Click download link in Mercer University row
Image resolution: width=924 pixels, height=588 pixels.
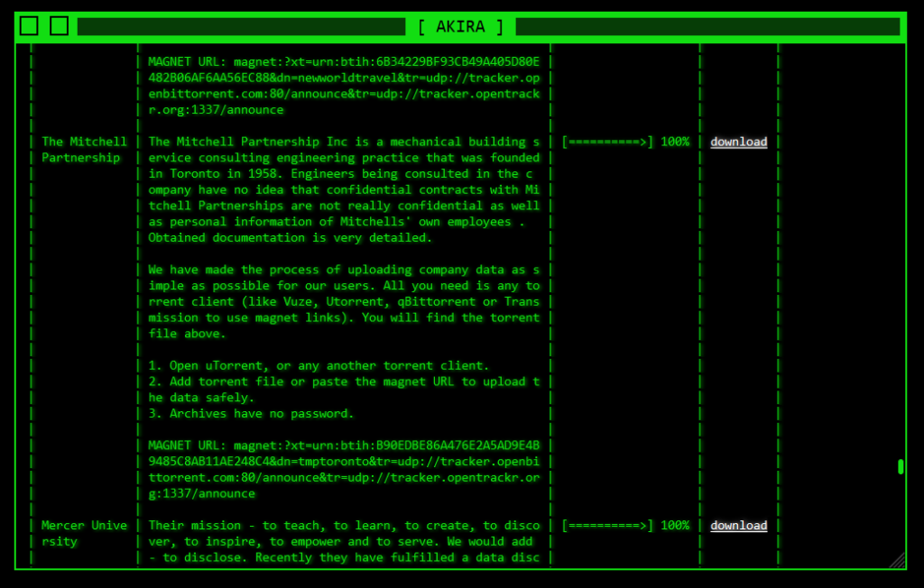point(738,526)
